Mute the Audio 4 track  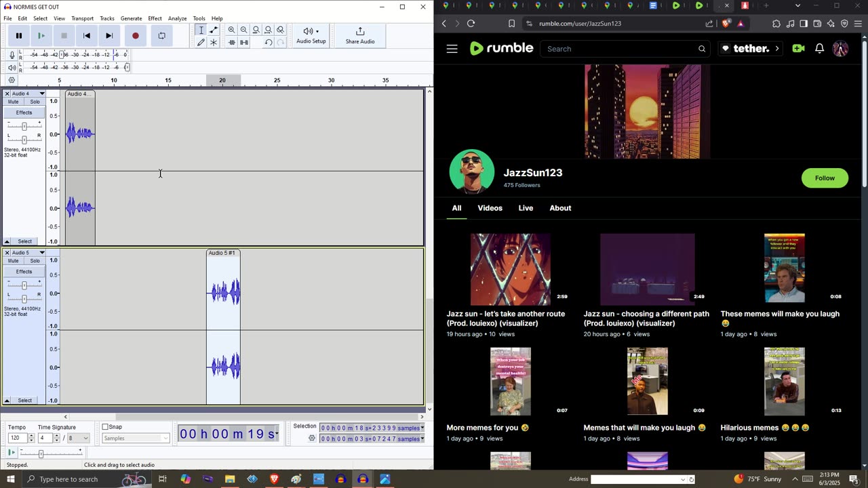coord(13,102)
